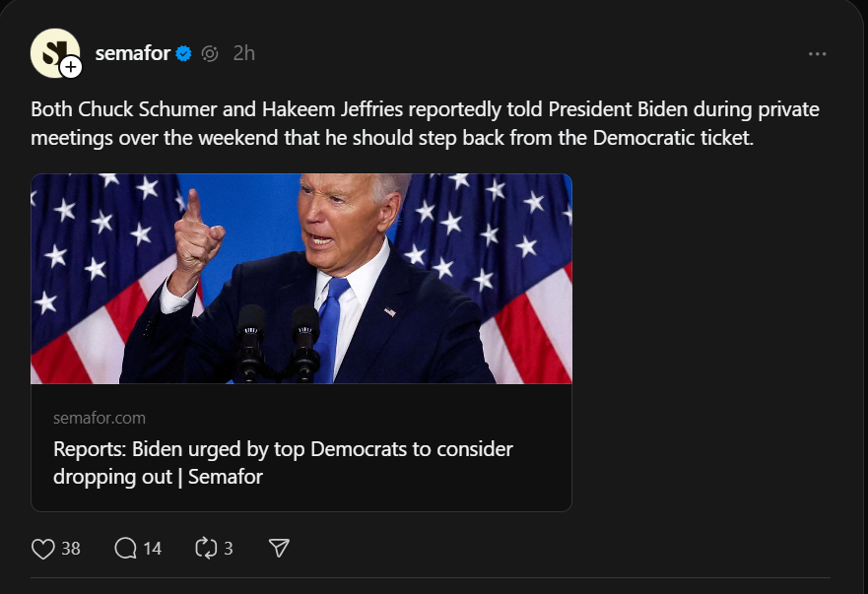868x594 pixels.
Task: View the 14 replies count
Action: click(x=152, y=549)
